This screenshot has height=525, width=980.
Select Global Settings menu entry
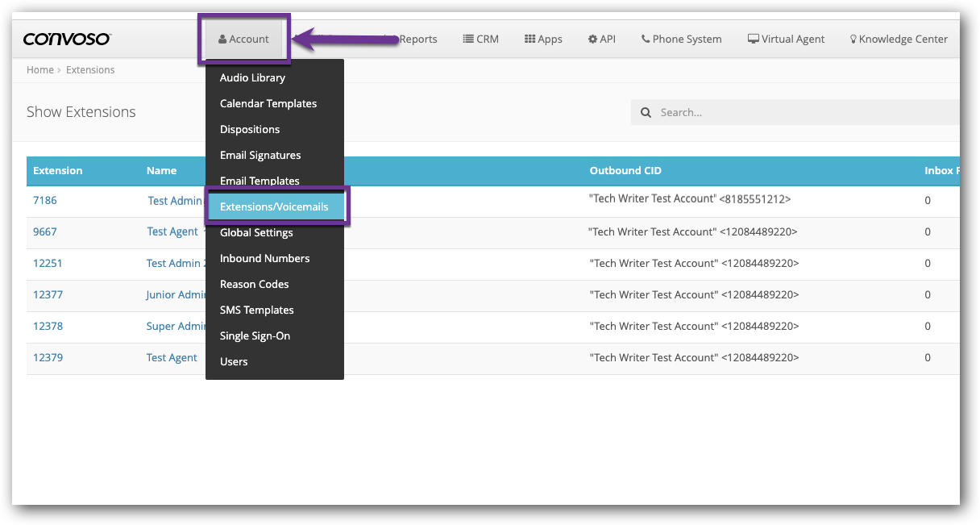[256, 232]
